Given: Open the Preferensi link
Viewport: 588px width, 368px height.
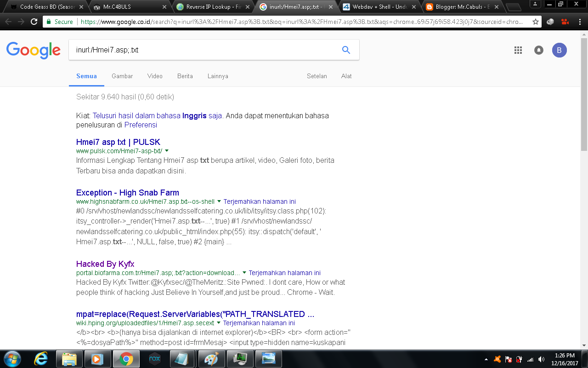Looking at the screenshot, I should click(141, 125).
